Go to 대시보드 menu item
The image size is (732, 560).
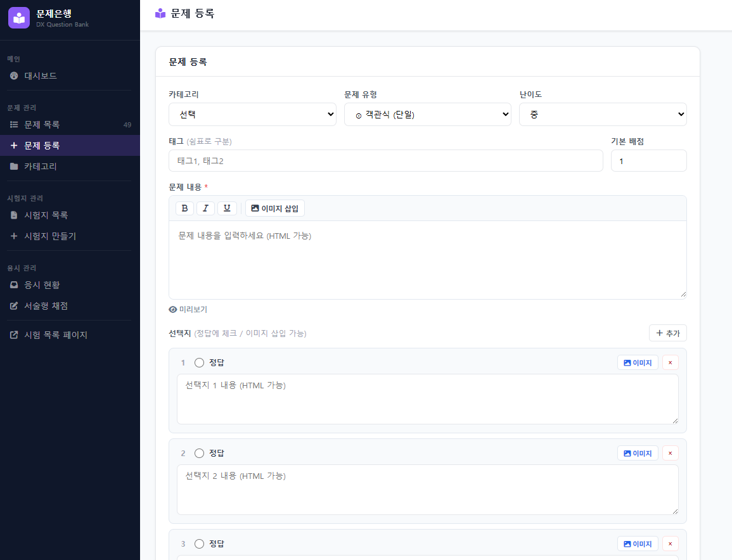(x=70, y=75)
